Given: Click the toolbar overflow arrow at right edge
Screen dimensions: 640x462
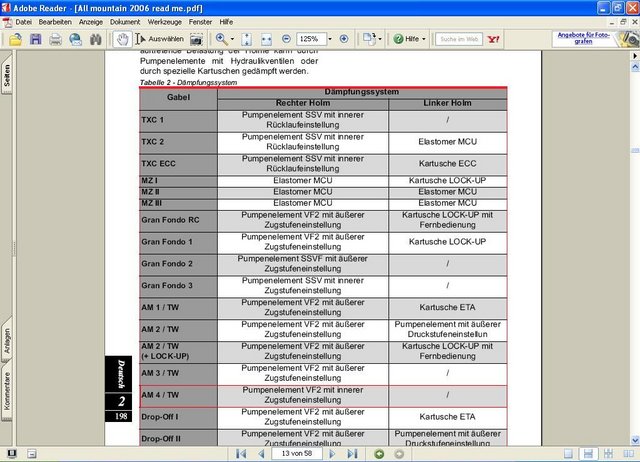Looking at the screenshot, I should click(635, 56).
